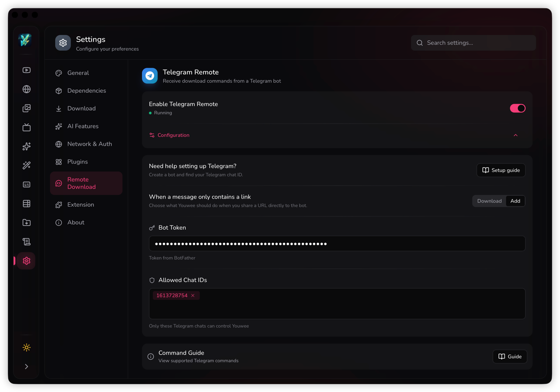Open the Setup guide button

pyautogui.click(x=501, y=170)
